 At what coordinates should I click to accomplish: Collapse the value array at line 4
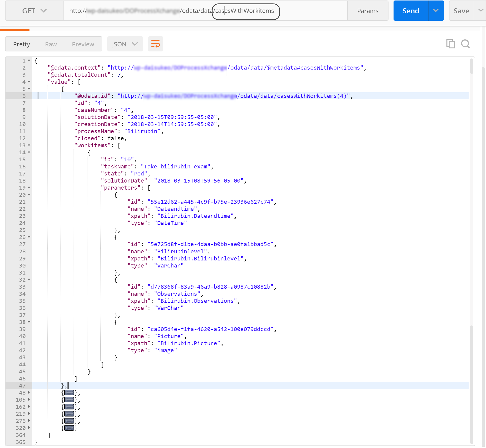[29, 82]
